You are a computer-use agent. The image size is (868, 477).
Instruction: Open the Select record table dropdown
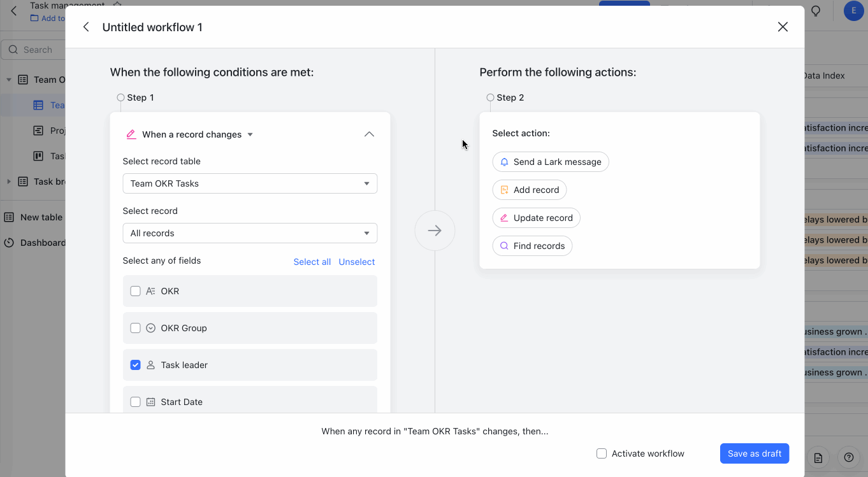pos(250,183)
